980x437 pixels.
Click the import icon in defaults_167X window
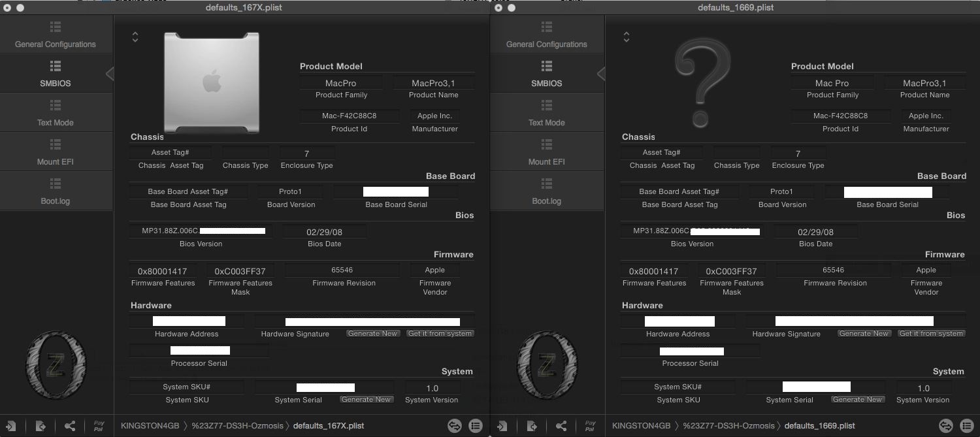coord(10,426)
